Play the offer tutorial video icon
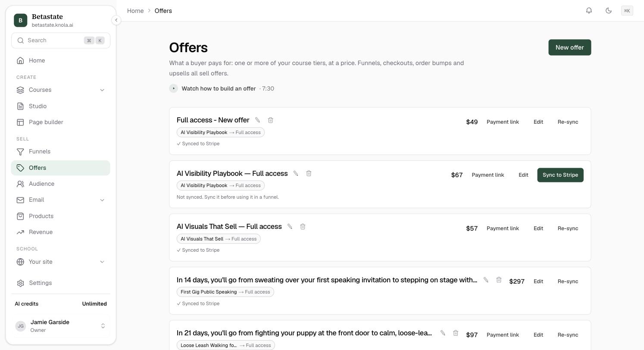Viewport: 644px width, 350px height. [x=174, y=88]
